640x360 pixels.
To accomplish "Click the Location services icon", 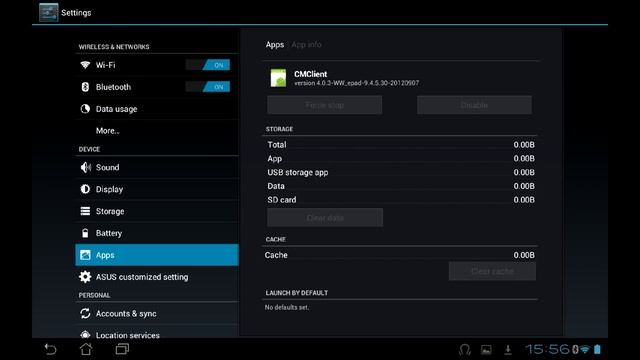I will [85, 335].
